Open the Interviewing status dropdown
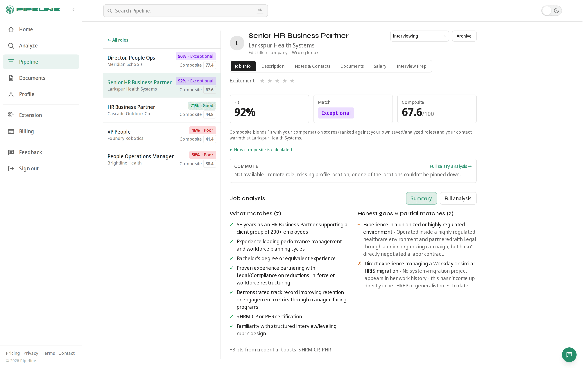The width and height of the screenshot is (588, 368). tap(419, 36)
